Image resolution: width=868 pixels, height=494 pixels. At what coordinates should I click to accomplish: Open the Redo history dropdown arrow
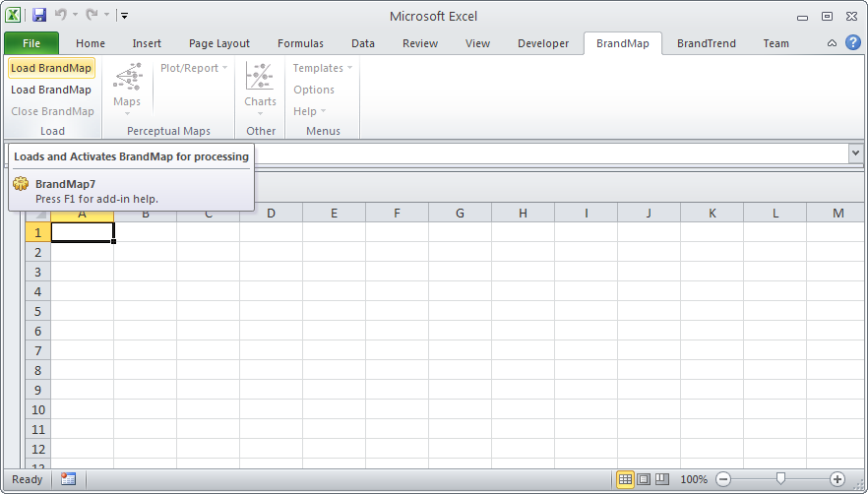(106, 15)
